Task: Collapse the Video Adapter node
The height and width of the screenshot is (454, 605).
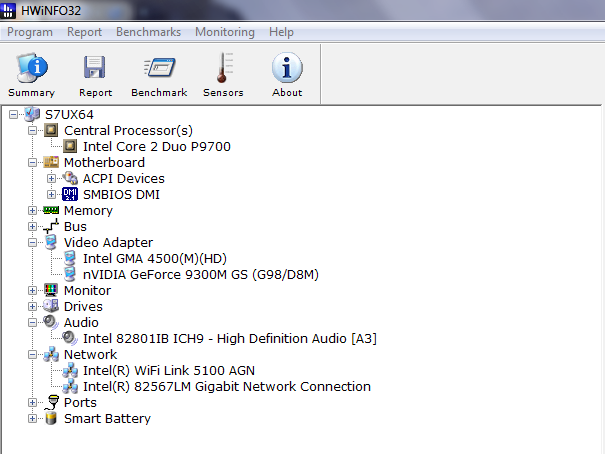Action: point(32,243)
